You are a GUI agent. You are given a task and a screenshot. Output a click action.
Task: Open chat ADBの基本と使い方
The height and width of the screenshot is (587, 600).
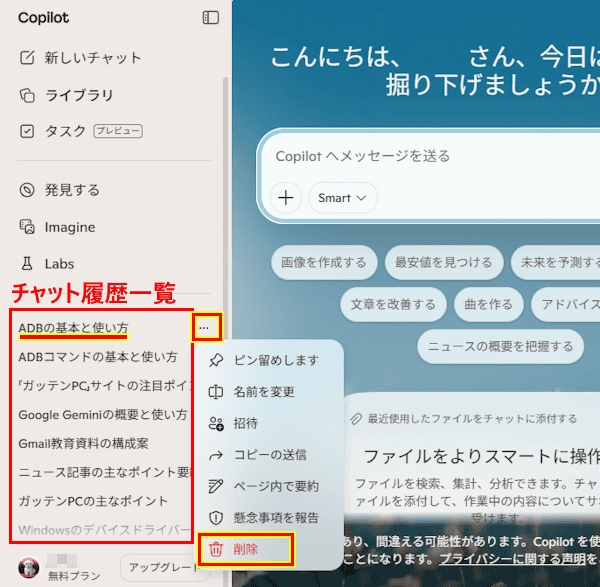(73, 328)
